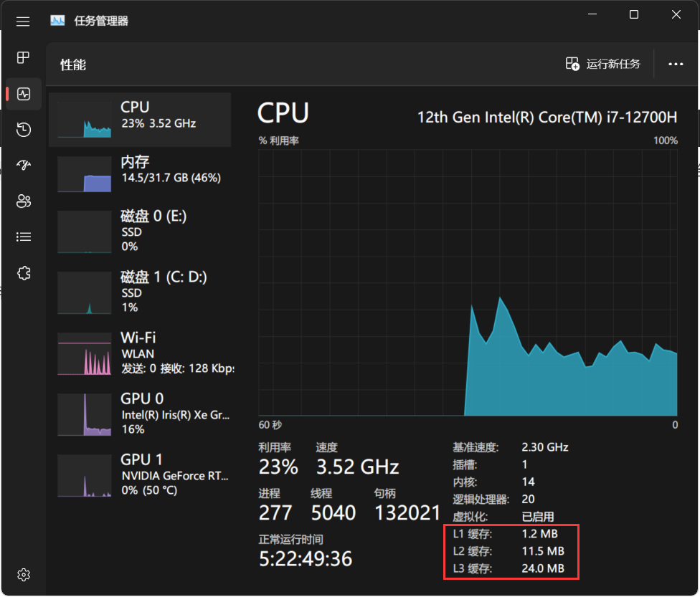Open the hamburger navigation menu
This screenshot has height=597, width=700.
pos(23,21)
